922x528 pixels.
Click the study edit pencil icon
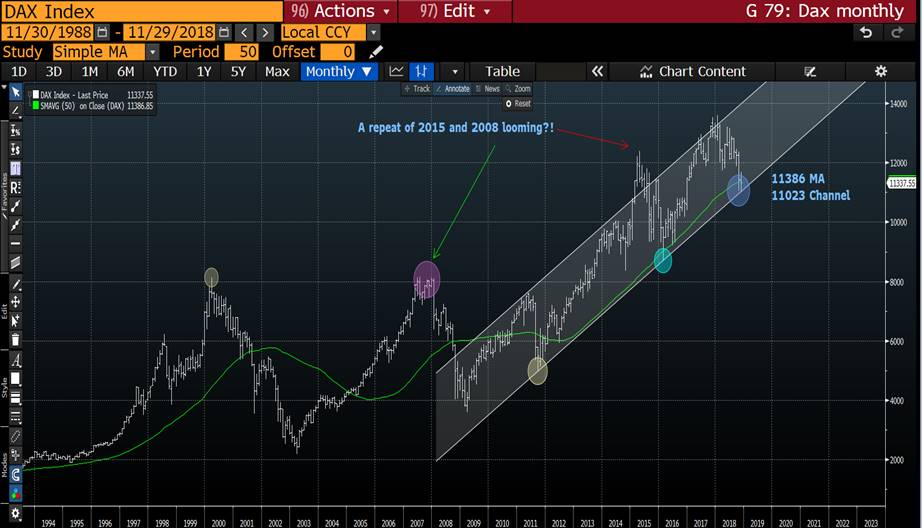pos(375,52)
